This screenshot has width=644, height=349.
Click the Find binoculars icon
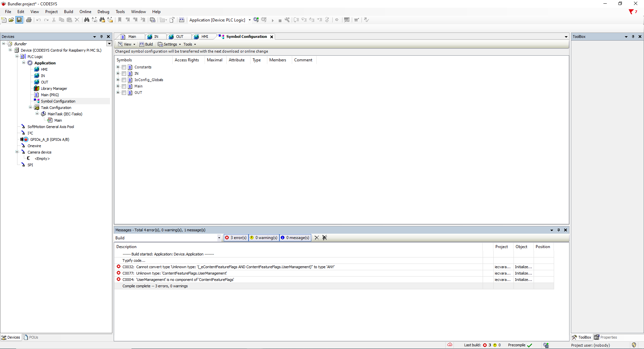[87, 20]
